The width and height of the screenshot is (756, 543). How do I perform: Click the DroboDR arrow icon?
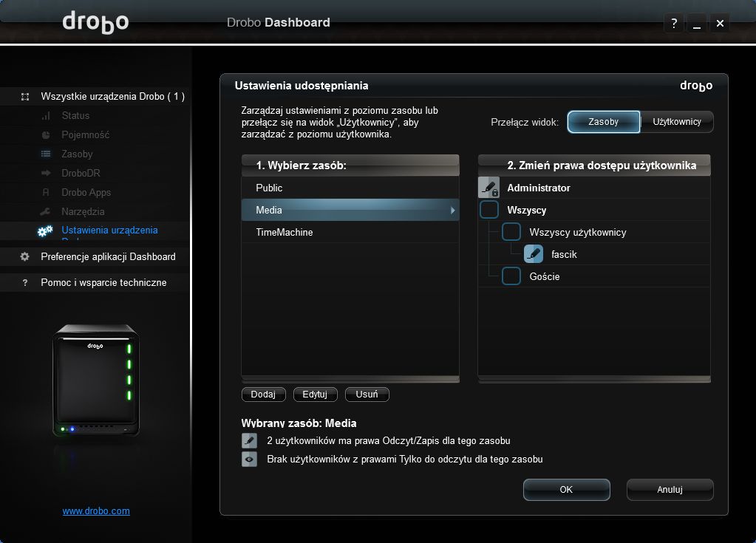click(46, 173)
